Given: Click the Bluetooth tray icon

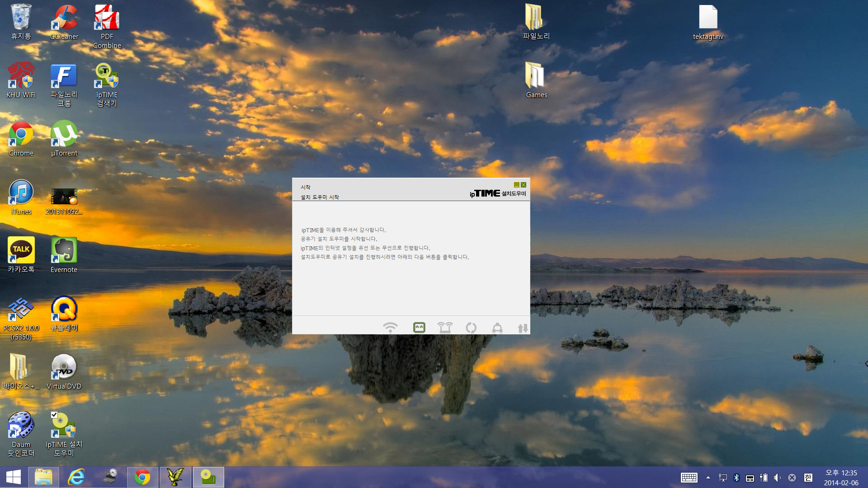Looking at the screenshot, I should tap(736, 478).
